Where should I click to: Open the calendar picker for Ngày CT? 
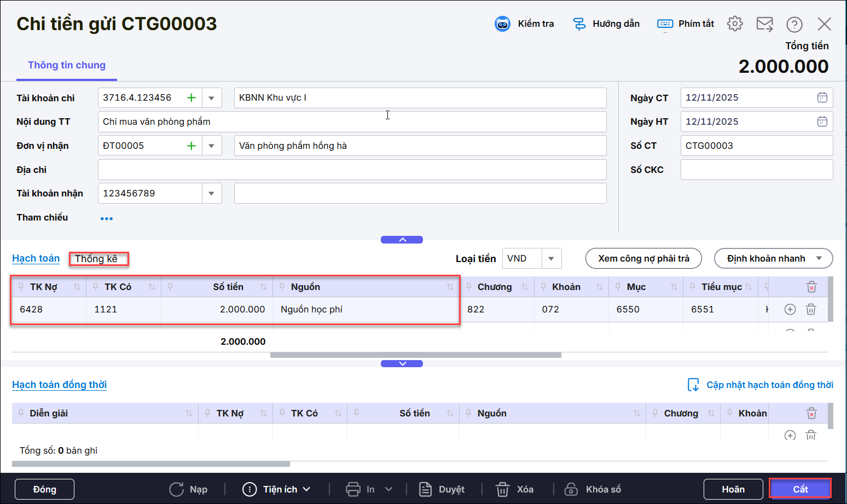[x=822, y=97]
